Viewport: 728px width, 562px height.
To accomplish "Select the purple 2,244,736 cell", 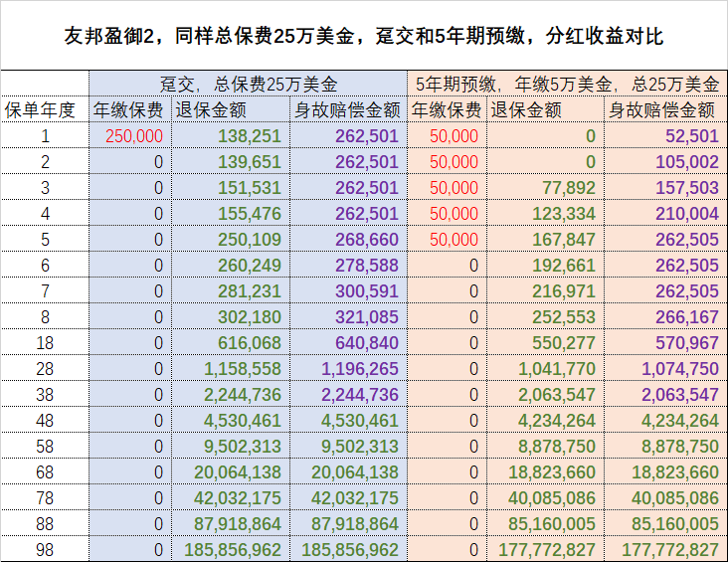I will 349,394.
